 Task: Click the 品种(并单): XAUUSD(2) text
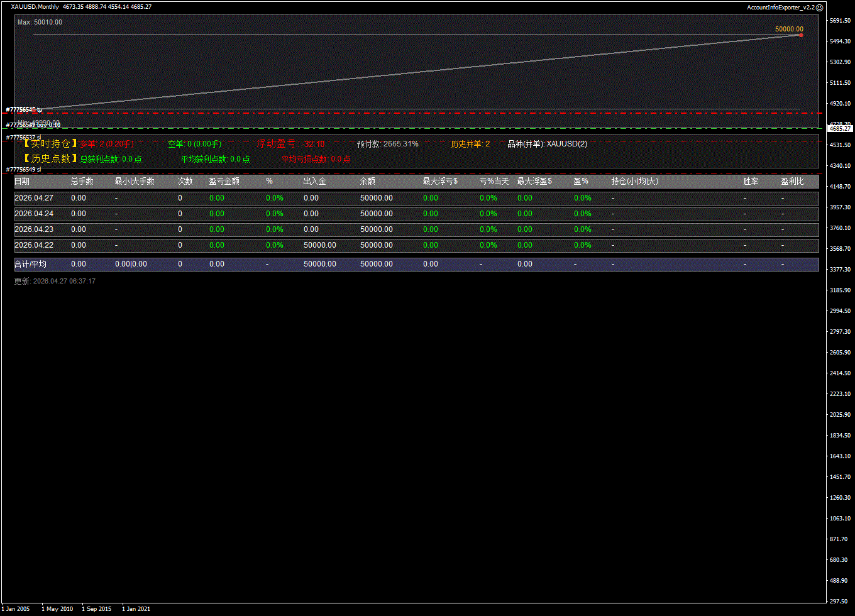(547, 144)
